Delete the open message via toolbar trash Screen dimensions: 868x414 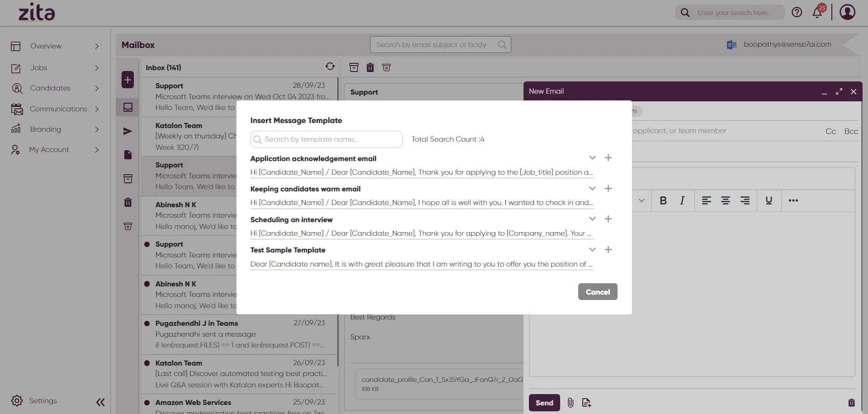point(370,67)
